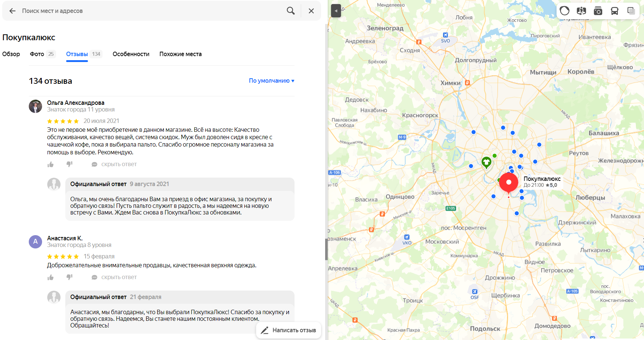Click the Знаток города 11 уровня label
The height and width of the screenshot is (340, 644).
click(81, 110)
